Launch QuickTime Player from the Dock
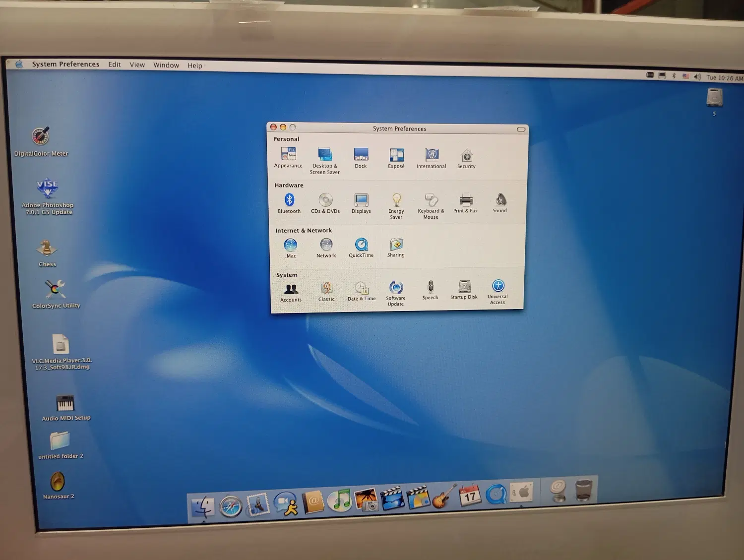The width and height of the screenshot is (744, 560). tap(496, 494)
